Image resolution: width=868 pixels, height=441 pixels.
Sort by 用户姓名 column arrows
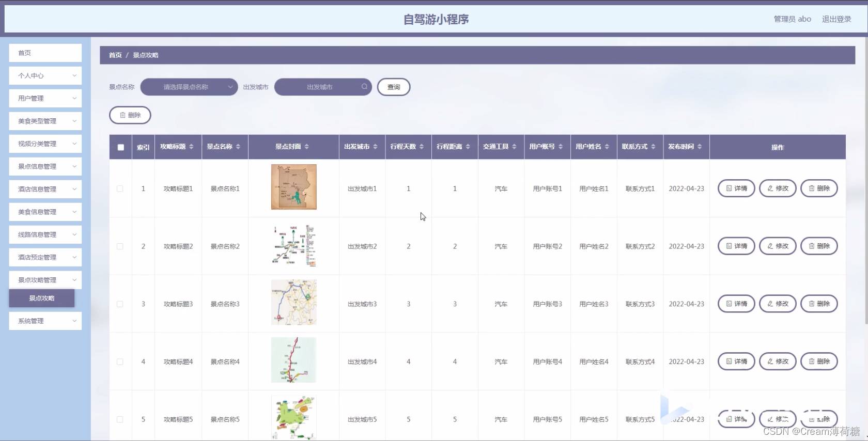607,147
